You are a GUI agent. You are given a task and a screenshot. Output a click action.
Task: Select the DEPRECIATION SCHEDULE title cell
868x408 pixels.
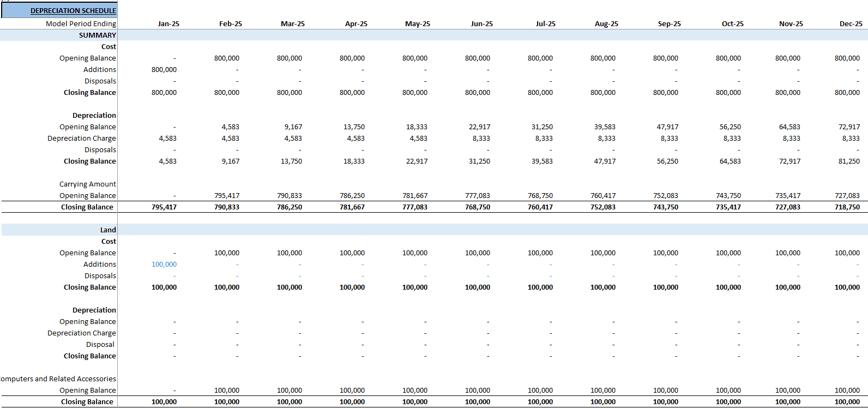point(59,10)
